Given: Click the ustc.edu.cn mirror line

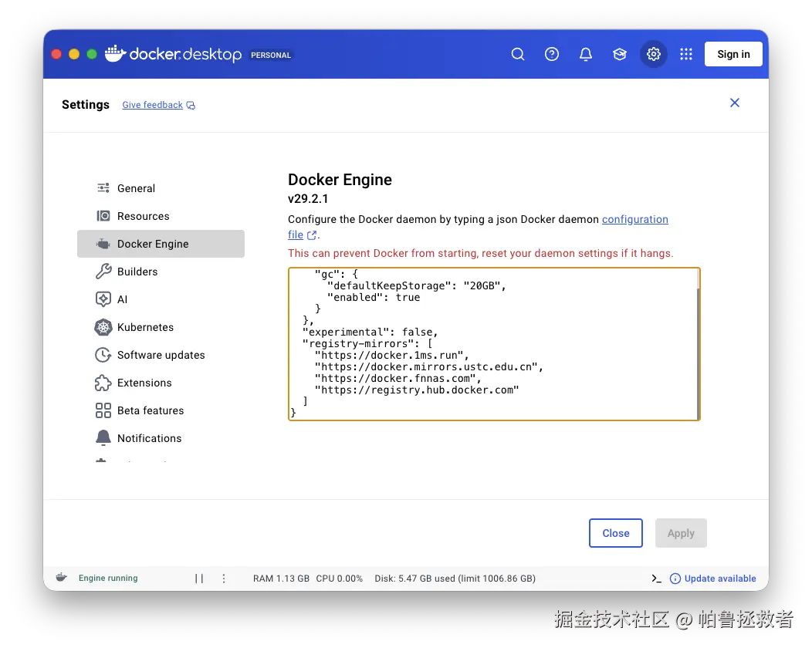Looking at the screenshot, I should coord(429,367).
